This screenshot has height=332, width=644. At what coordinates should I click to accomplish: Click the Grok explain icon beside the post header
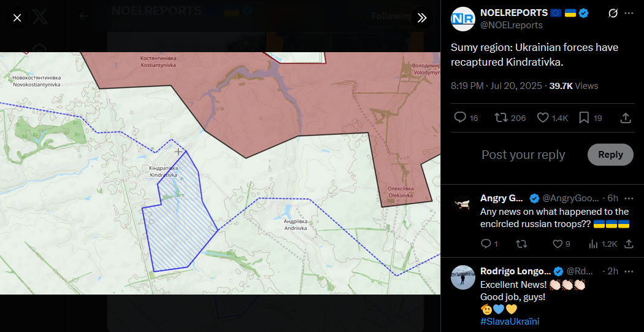pos(612,13)
